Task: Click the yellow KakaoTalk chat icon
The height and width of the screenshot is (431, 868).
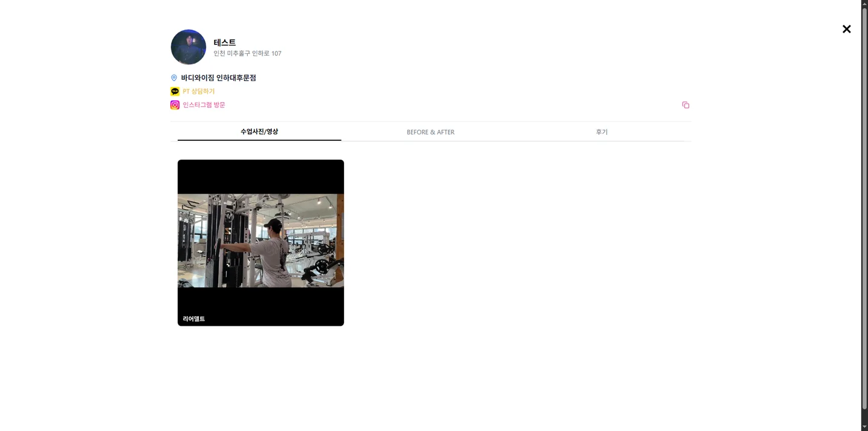Action: click(x=175, y=91)
